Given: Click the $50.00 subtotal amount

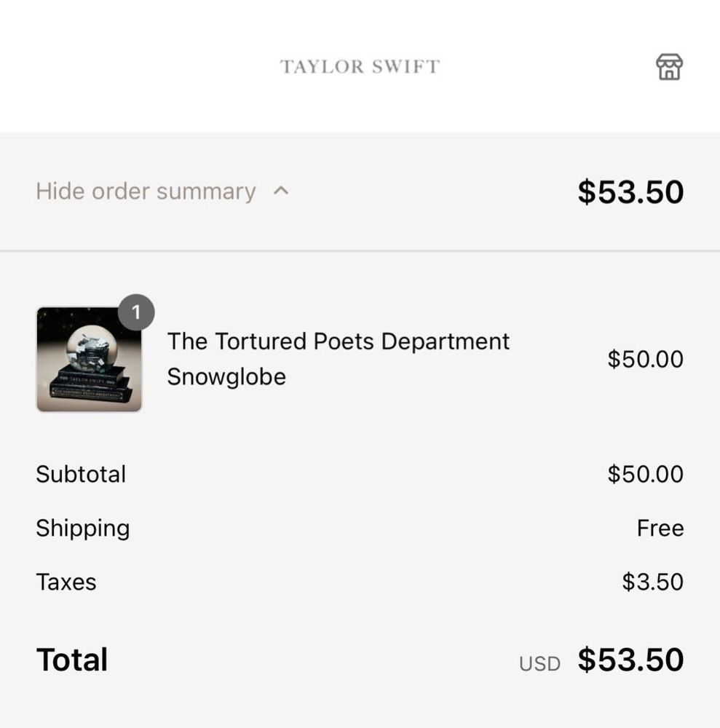Looking at the screenshot, I should [645, 474].
